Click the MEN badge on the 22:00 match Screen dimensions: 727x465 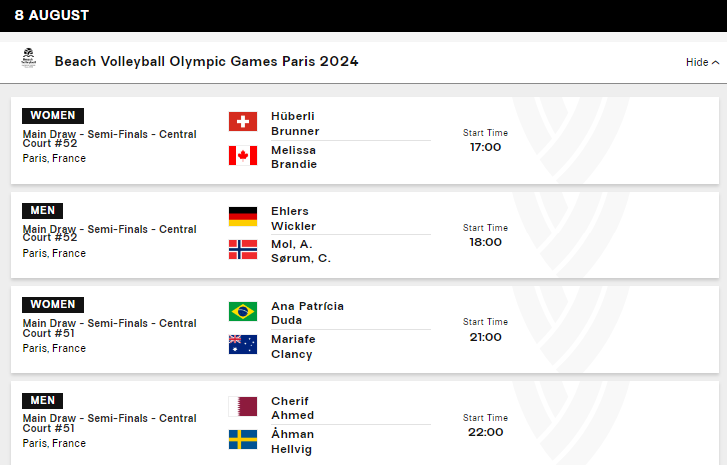[x=43, y=401]
